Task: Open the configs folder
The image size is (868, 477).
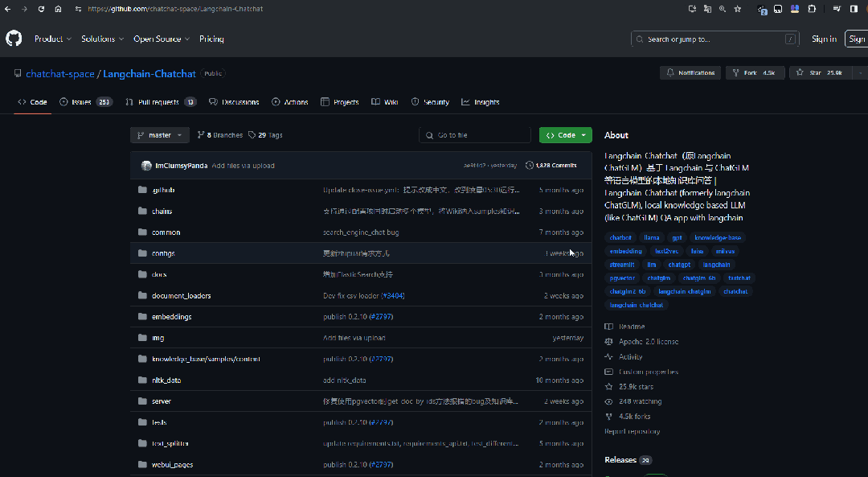Action: point(163,253)
